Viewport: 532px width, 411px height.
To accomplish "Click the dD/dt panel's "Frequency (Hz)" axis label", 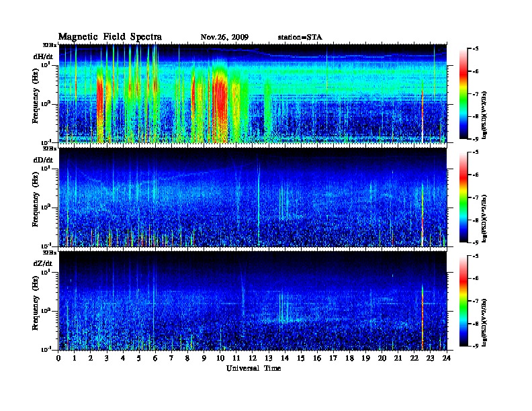I will click(x=36, y=199).
